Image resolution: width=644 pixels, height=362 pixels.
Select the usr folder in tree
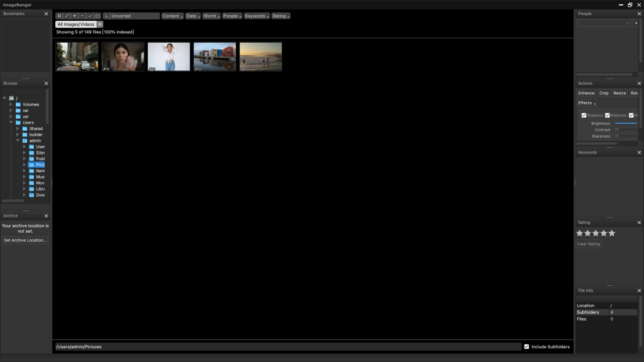(x=25, y=116)
